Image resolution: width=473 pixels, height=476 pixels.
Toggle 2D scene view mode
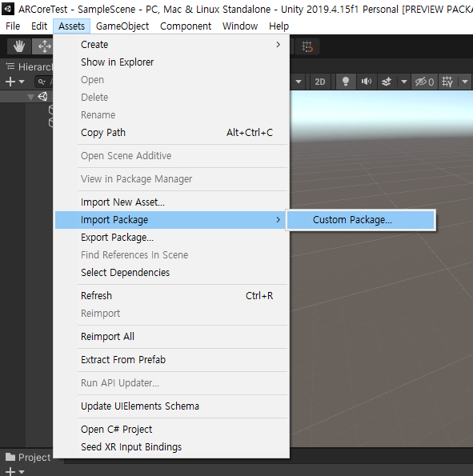(320, 82)
